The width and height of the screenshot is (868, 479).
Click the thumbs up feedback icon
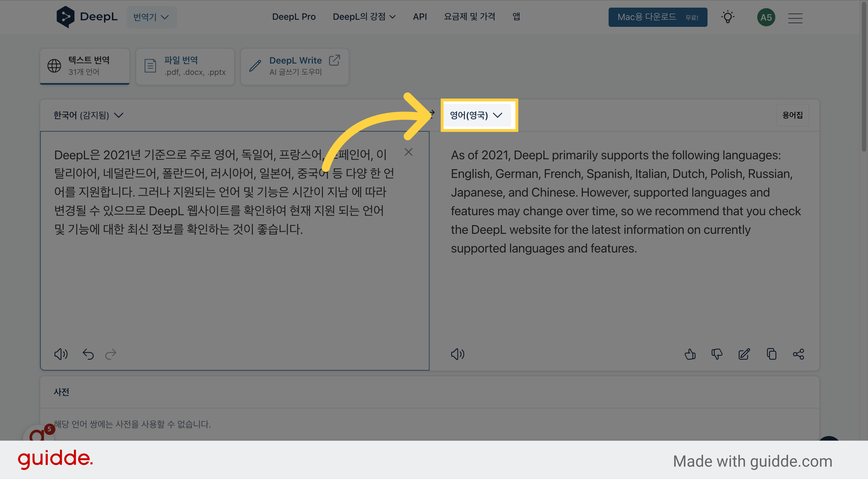coord(690,354)
